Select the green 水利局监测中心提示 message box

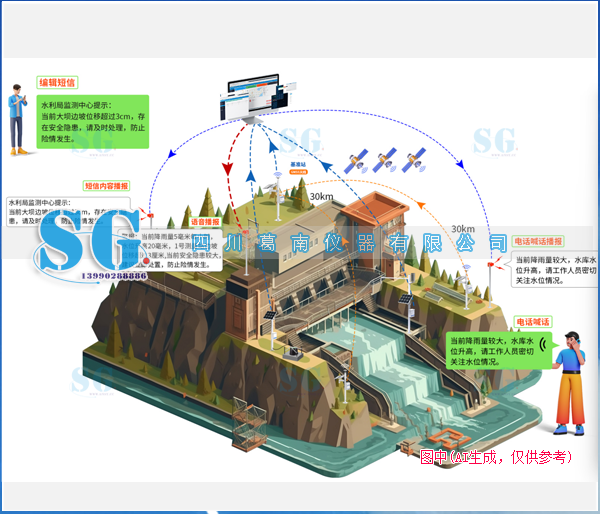(x=93, y=122)
